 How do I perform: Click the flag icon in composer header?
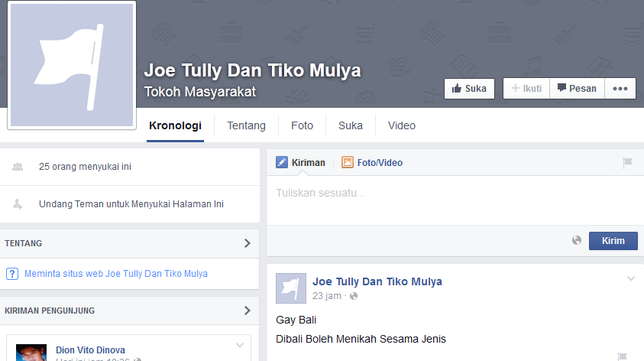tap(627, 162)
